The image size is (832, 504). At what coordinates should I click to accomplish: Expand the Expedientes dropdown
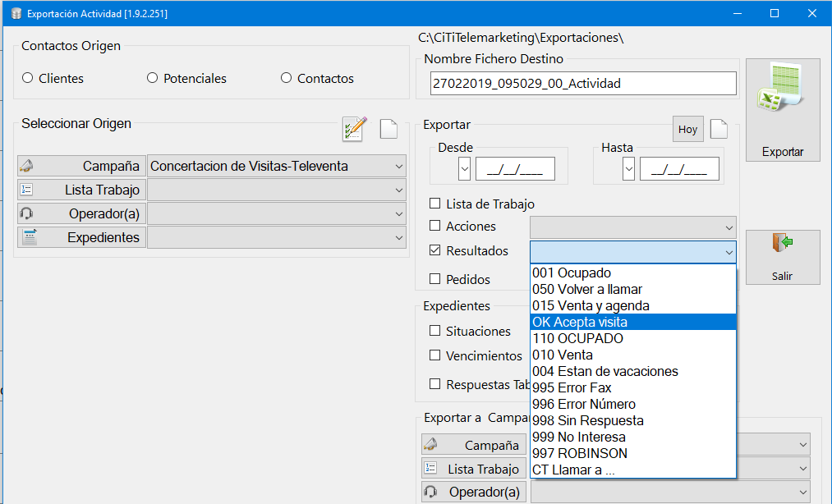click(277, 238)
